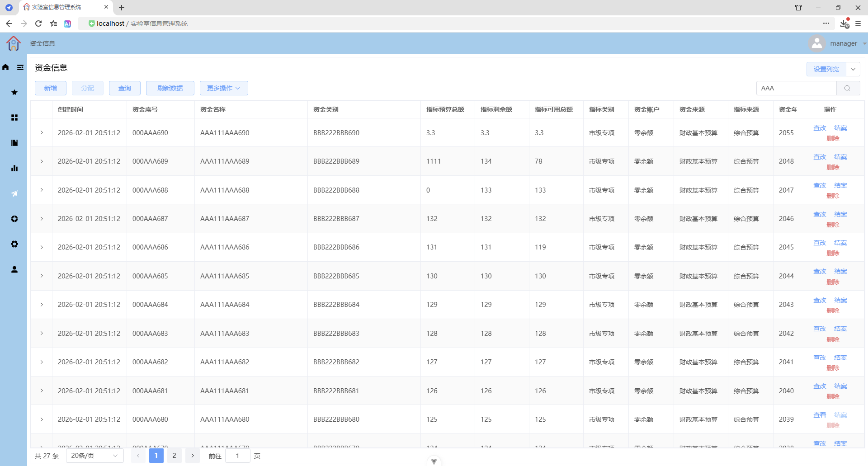This screenshot has width=868, height=466.
Task: Open the arrow dropdown next to 设置列宽
Action: coord(853,69)
